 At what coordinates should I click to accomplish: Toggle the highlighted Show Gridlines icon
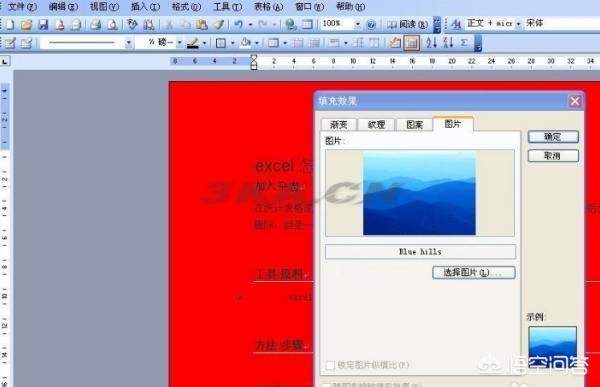tap(411, 43)
